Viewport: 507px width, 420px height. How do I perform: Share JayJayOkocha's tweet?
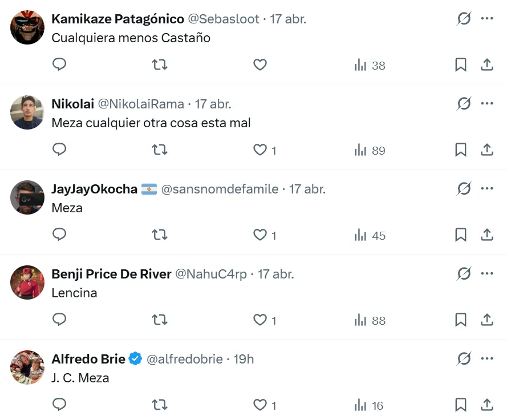(x=486, y=235)
